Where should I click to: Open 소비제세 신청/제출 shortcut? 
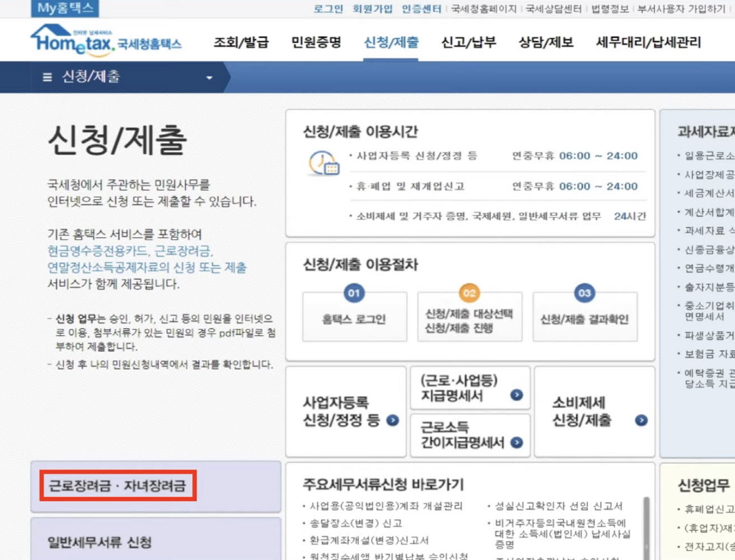coord(594,411)
